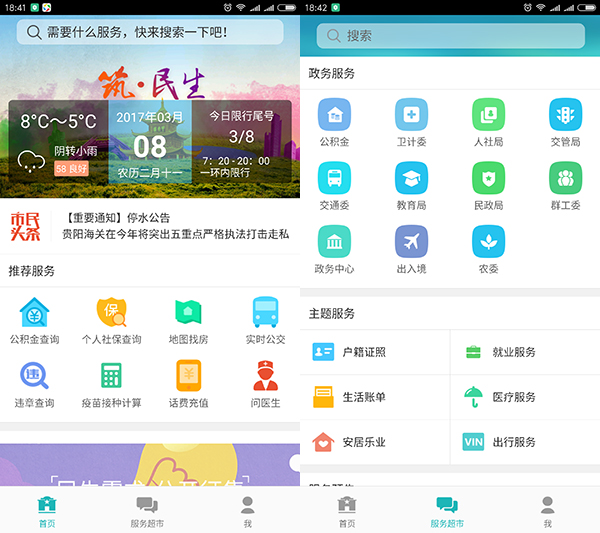Open 安居乐业 housing theme
600x533 pixels.
click(375, 442)
